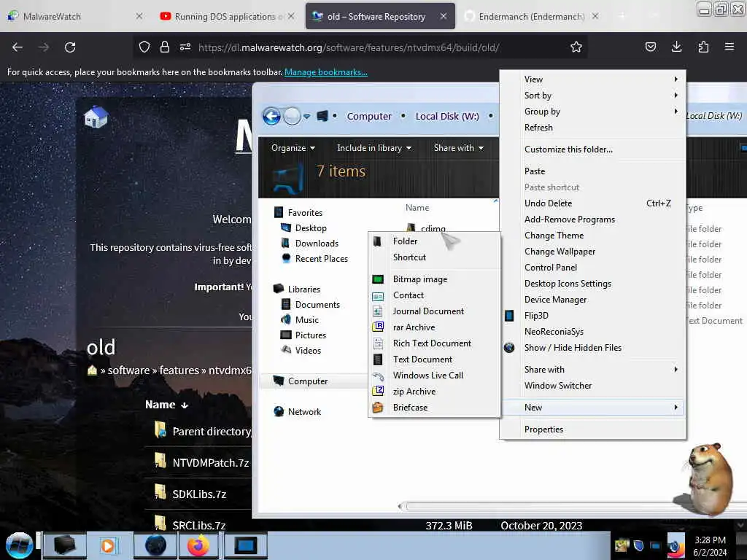Open Properties from context menu
Image resolution: width=747 pixels, height=560 pixels.
(592, 429)
